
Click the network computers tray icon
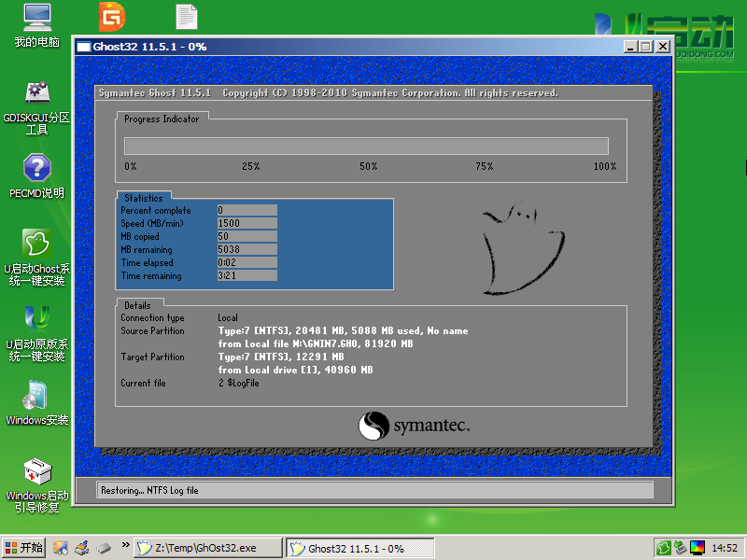tap(680, 548)
